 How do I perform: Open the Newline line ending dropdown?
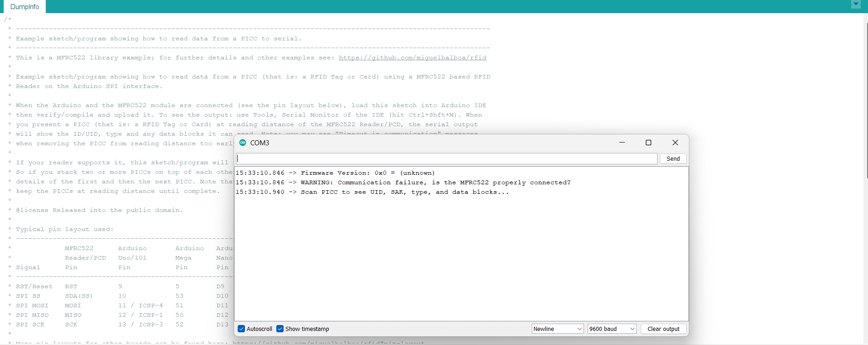(558, 329)
